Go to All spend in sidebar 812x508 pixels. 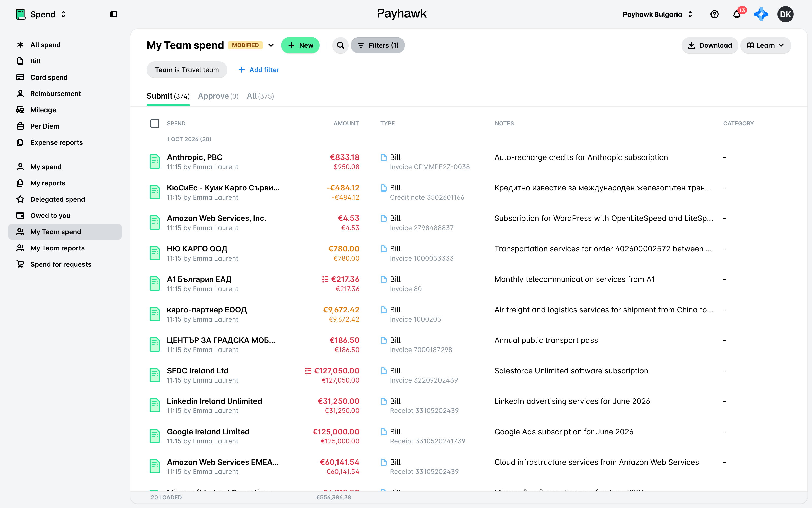point(65,45)
